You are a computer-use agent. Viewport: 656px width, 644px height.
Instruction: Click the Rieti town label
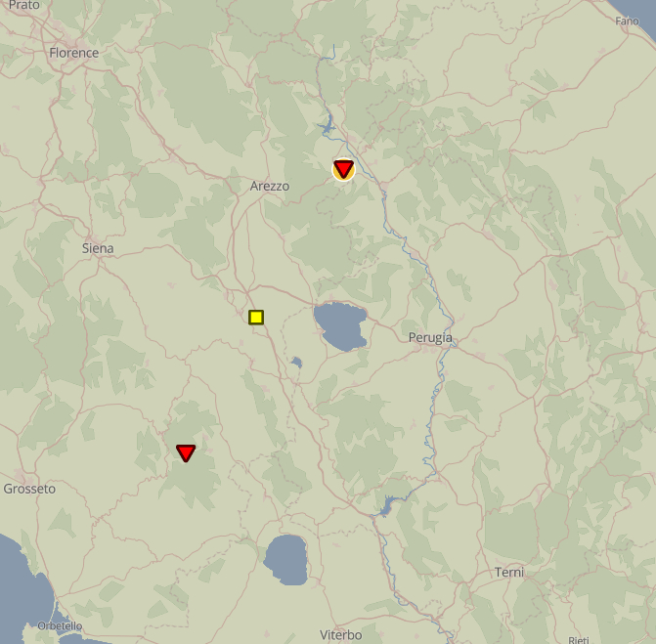click(579, 639)
